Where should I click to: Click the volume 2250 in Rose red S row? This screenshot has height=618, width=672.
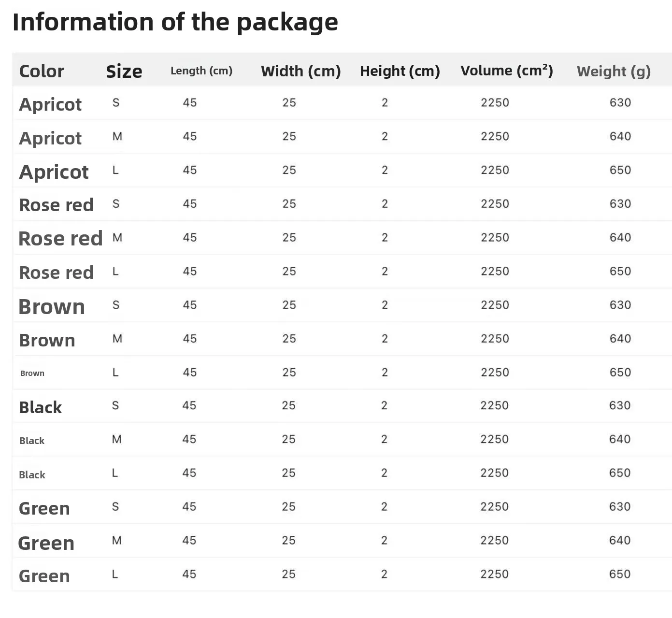click(495, 204)
